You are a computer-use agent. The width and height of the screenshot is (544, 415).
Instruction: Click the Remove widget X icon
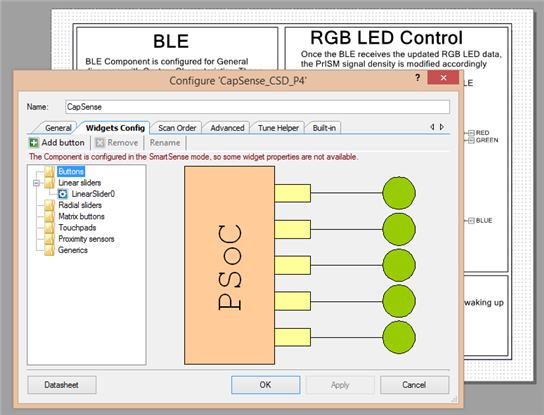pos(100,143)
